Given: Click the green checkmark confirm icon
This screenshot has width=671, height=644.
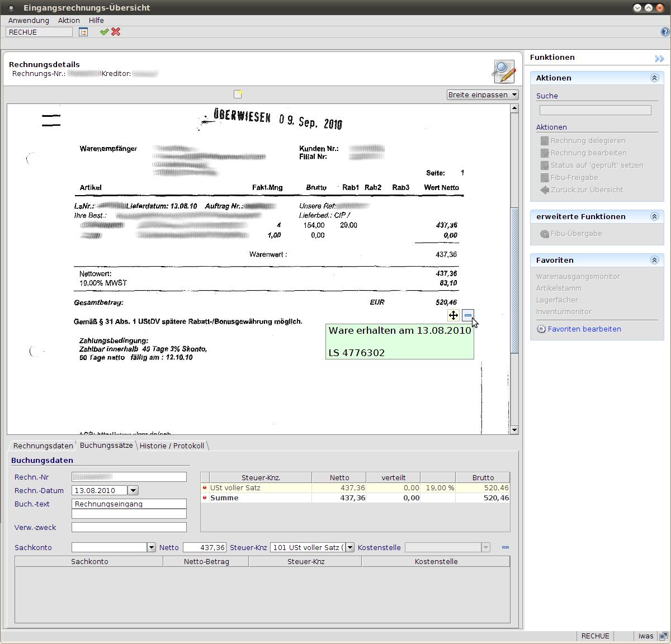Looking at the screenshot, I should 104,32.
